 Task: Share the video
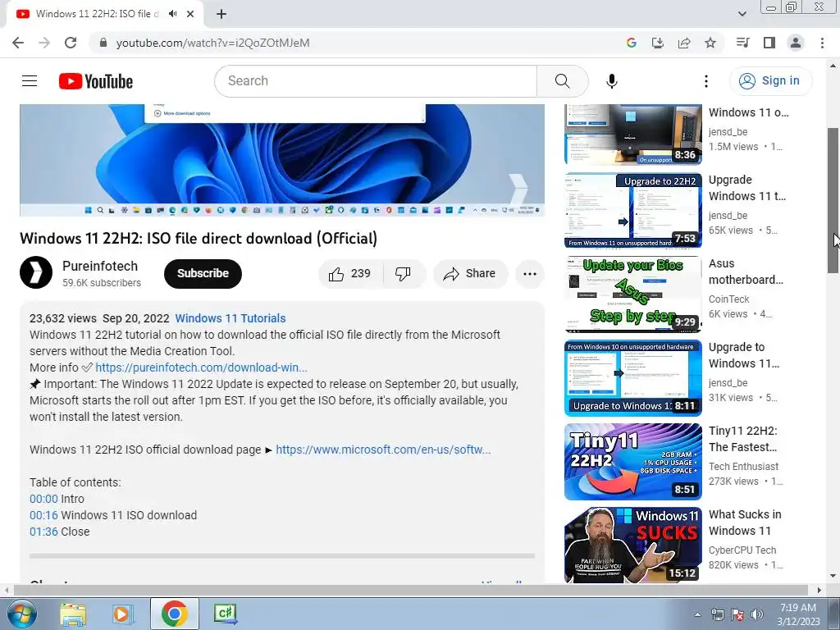coord(470,274)
